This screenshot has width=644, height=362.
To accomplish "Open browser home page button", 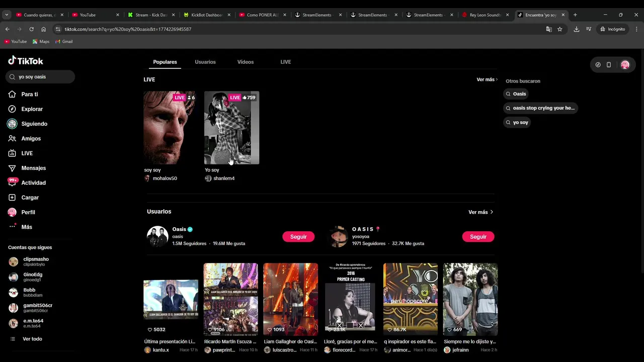I will pos(43,29).
